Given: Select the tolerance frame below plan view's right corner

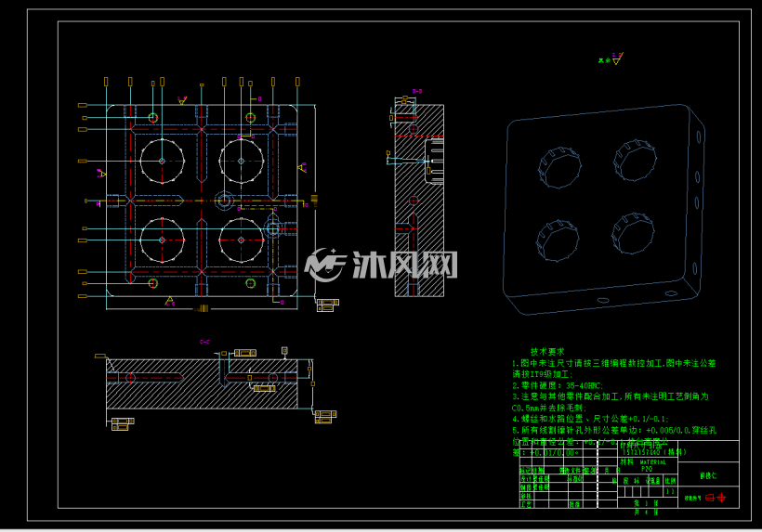Looking at the screenshot, I should coord(328,305).
